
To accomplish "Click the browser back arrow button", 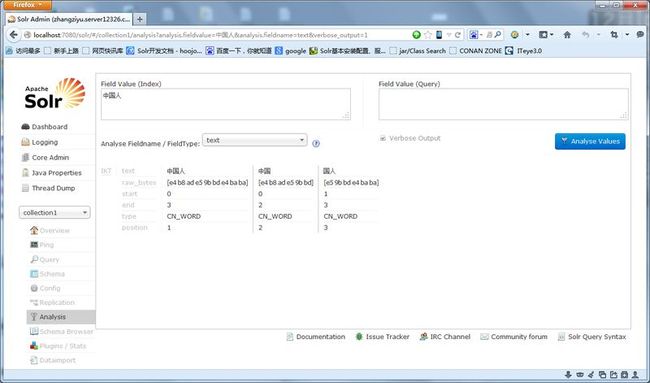I will coord(13,35).
